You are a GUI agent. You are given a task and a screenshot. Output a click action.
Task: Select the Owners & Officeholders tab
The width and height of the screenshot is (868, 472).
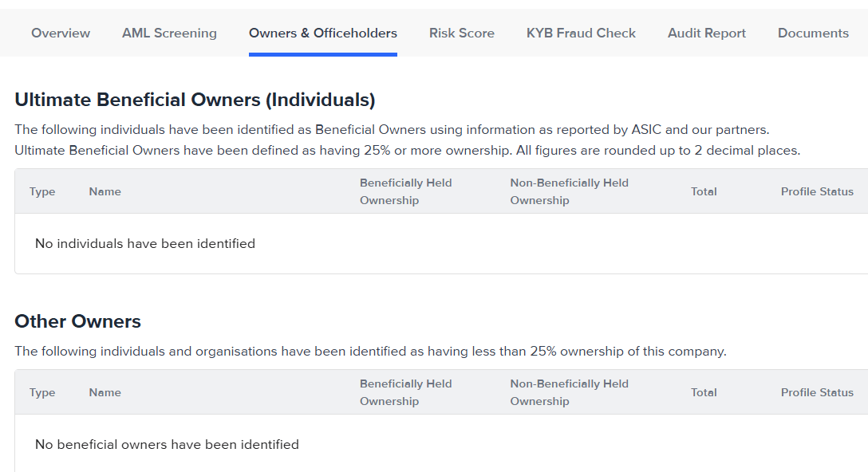323,33
